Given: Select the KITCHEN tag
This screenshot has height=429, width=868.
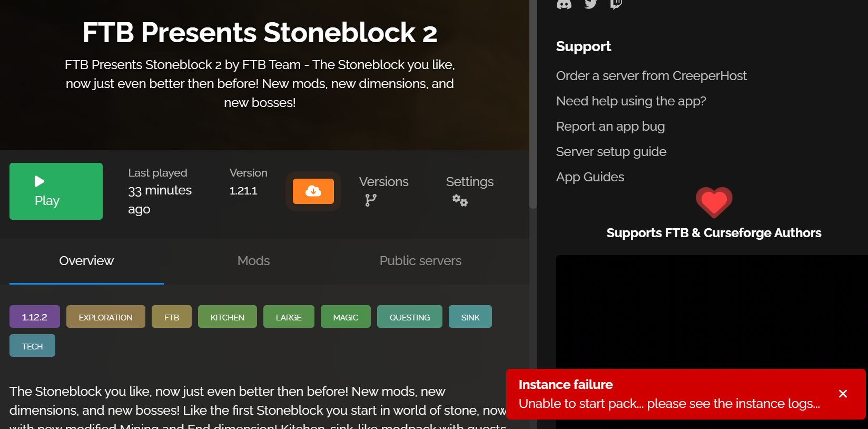Looking at the screenshot, I should tap(228, 317).
